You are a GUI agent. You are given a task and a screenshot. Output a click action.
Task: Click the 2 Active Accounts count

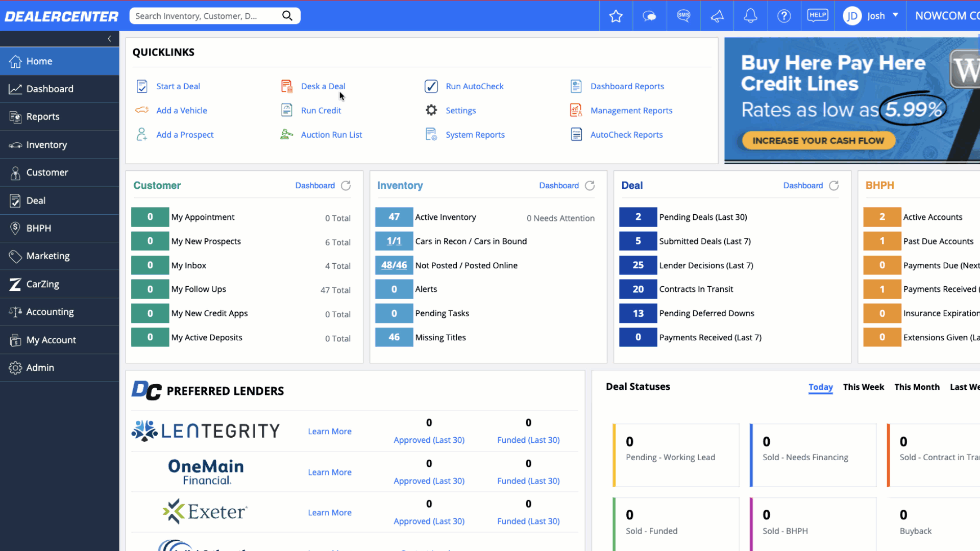tap(882, 217)
